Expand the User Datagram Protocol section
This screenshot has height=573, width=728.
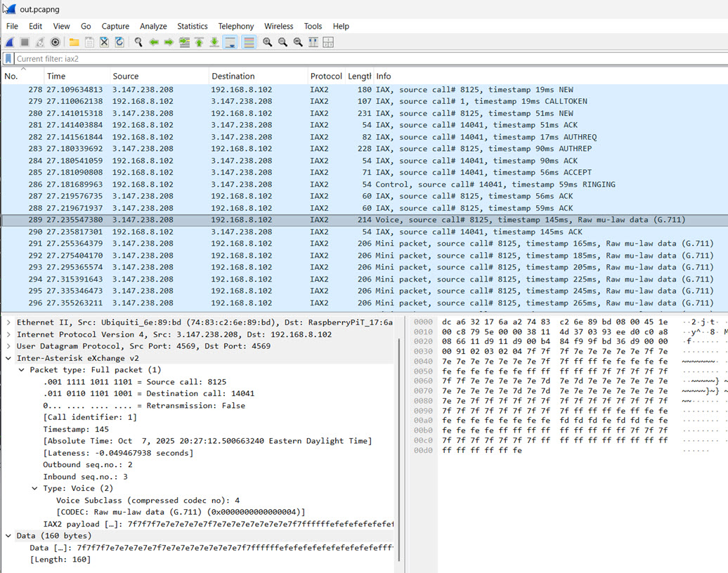click(x=8, y=346)
